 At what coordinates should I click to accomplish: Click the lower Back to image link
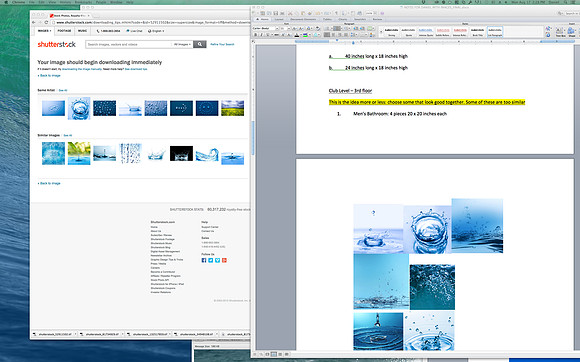point(49,183)
